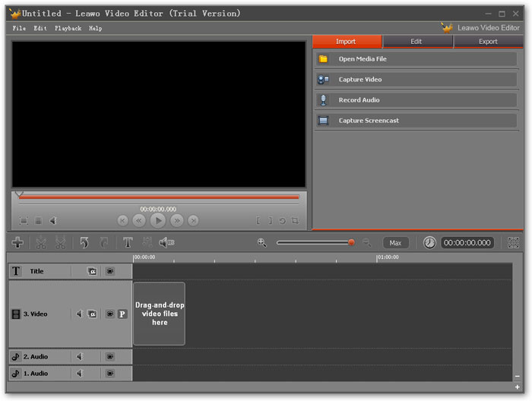Open the Help menu

[x=95, y=28]
